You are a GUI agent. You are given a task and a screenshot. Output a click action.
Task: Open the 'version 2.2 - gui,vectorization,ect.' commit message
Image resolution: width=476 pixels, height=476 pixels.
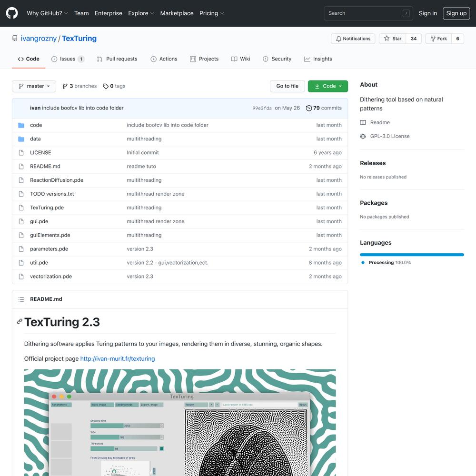(168, 263)
